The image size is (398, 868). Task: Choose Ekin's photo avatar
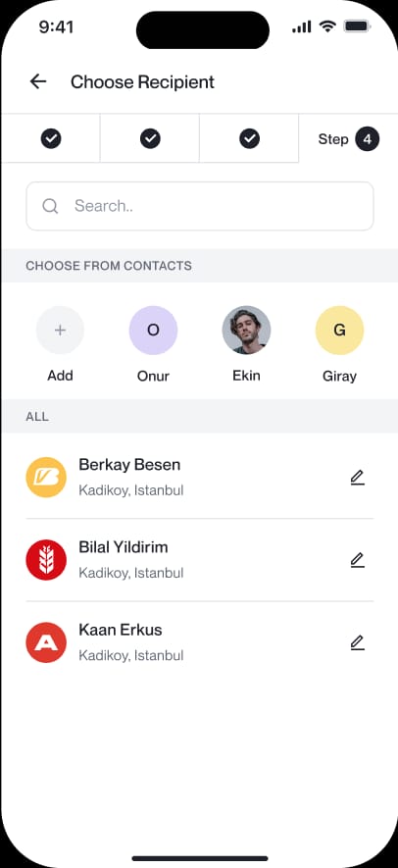246,331
